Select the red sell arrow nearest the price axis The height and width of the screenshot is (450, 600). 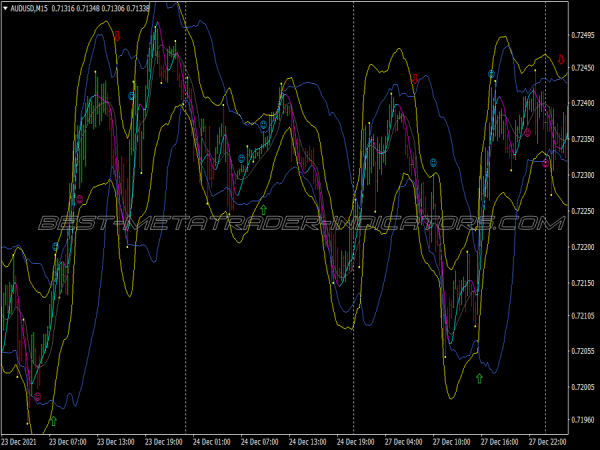tap(561, 60)
